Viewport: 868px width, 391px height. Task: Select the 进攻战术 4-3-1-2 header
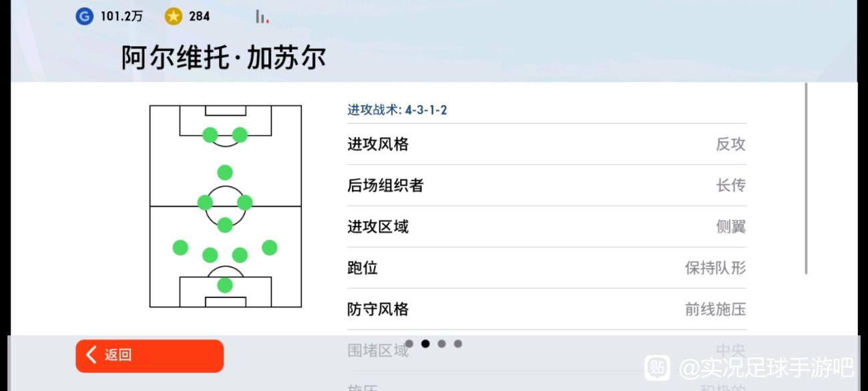point(397,110)
